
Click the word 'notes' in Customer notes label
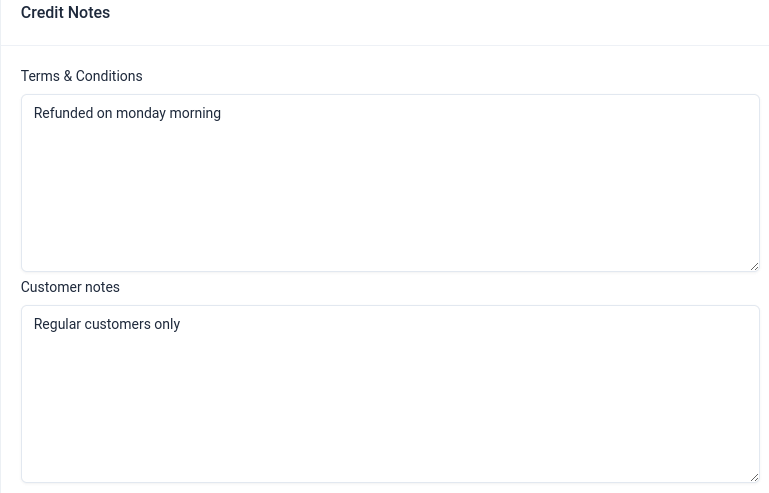click(x=101, y=287)
